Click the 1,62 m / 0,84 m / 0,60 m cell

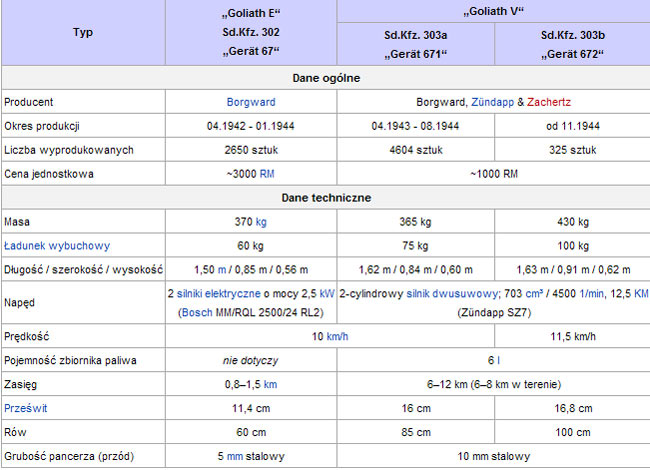(x=415, y=270)
